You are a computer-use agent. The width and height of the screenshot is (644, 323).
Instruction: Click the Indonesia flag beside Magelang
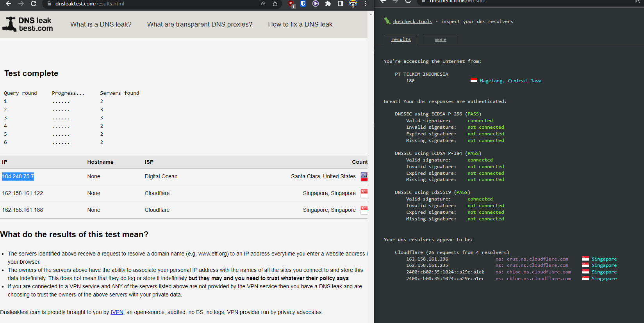474,80
